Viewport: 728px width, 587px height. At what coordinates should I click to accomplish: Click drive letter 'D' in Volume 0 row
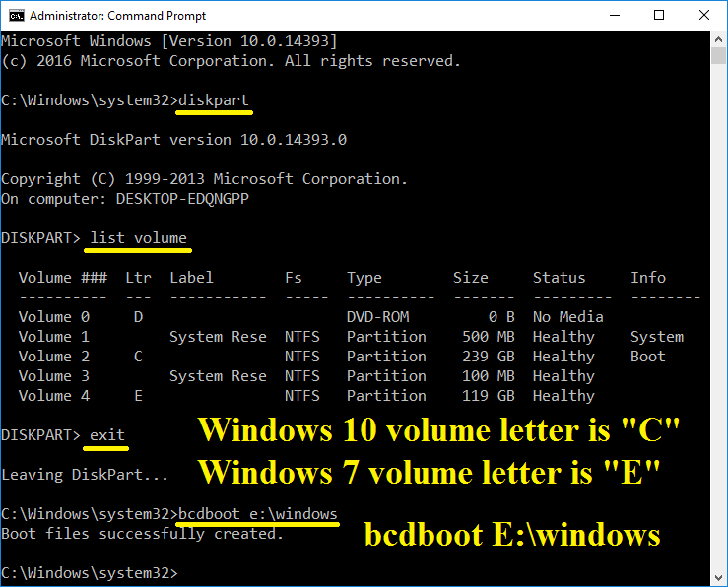point(138,317)
